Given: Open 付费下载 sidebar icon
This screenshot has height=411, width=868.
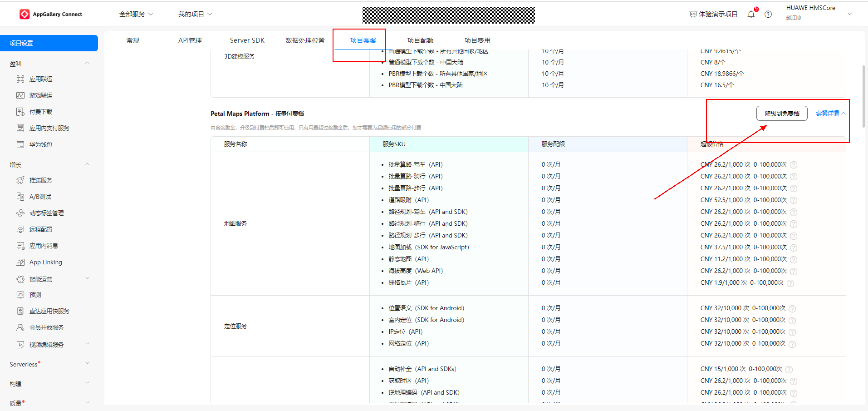Looking at the screenshot, I should click(x=20, y=112).
